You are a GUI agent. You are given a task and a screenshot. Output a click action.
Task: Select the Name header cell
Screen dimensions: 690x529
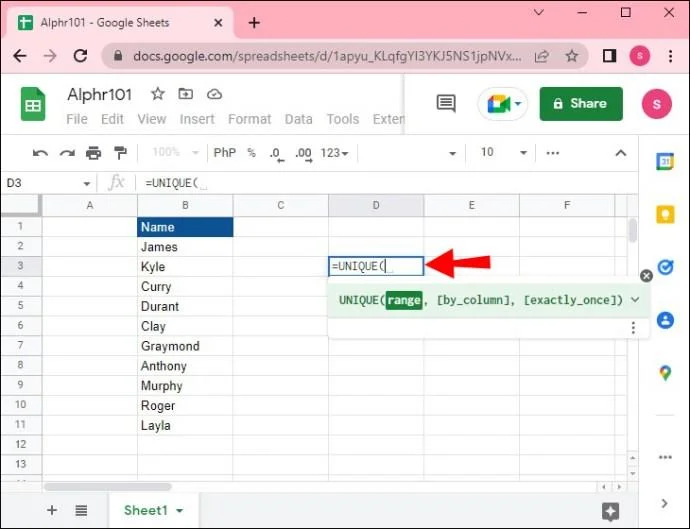[185, 227]
